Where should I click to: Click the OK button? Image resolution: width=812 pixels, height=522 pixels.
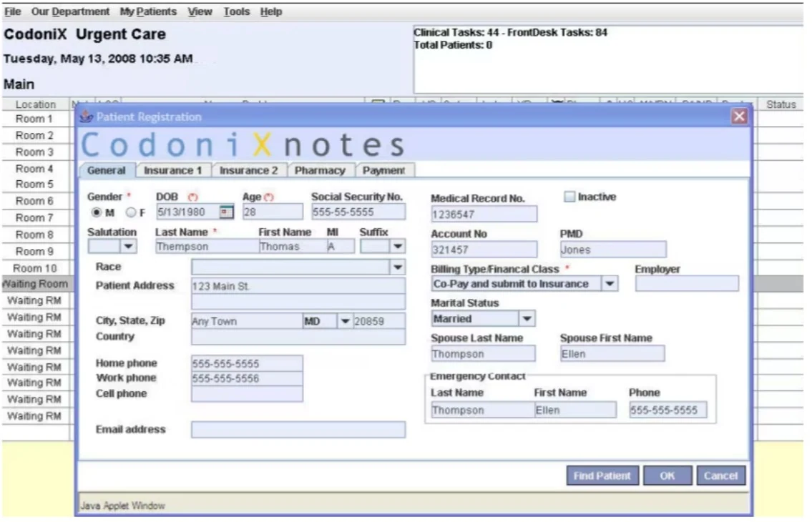click(667, 476)
